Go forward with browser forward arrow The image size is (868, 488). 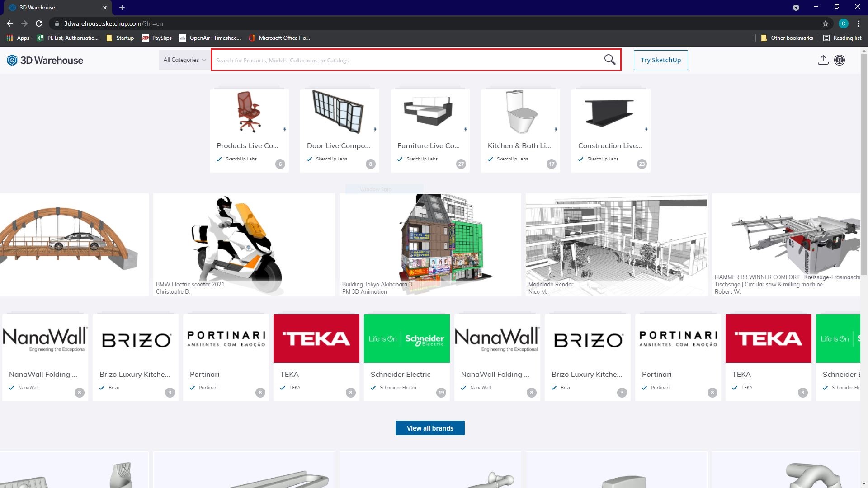click(24, 23)
